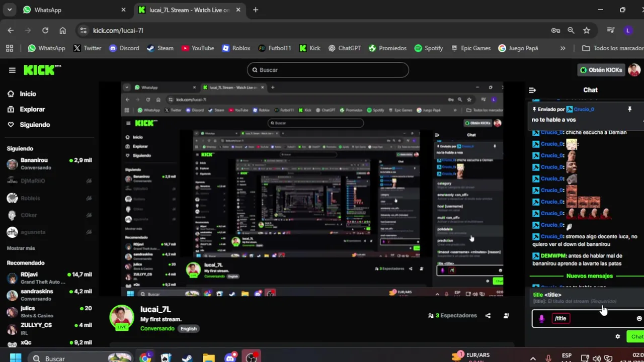Open a new browser tab
644x362 pixels.
[x=256, y=10]
